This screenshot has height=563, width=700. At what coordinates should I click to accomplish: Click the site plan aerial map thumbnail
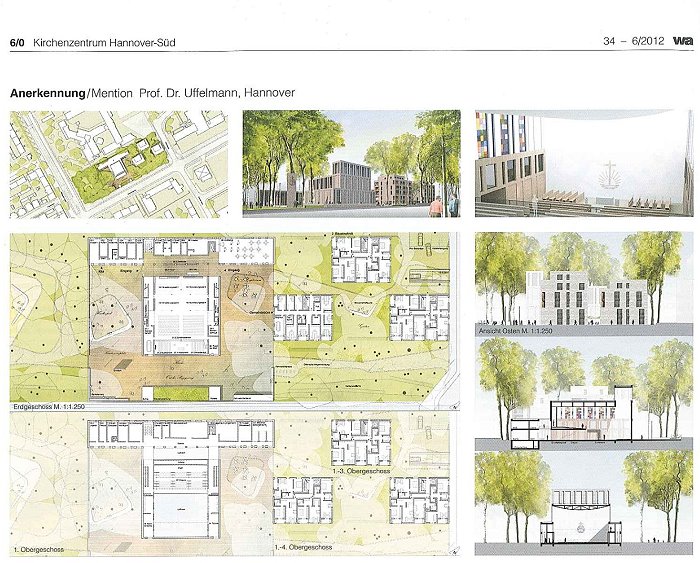(x=119, y=164)
